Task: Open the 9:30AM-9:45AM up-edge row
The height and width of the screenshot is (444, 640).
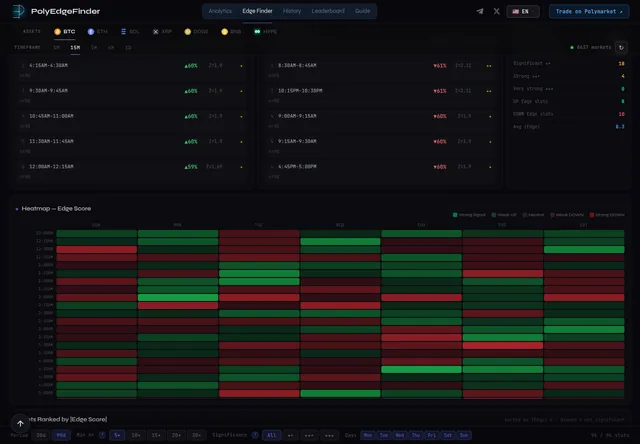Action: (x=132, y=95)
